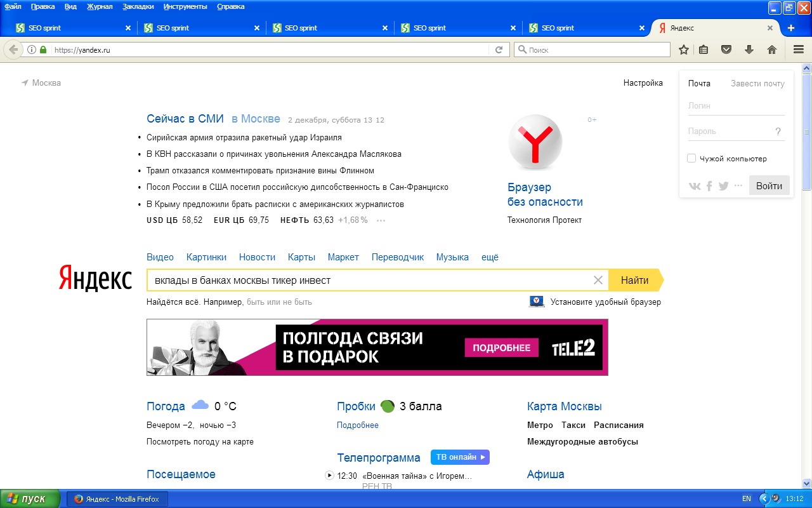
Task: Log in with the VK icon
Action: tap(695, 186)
